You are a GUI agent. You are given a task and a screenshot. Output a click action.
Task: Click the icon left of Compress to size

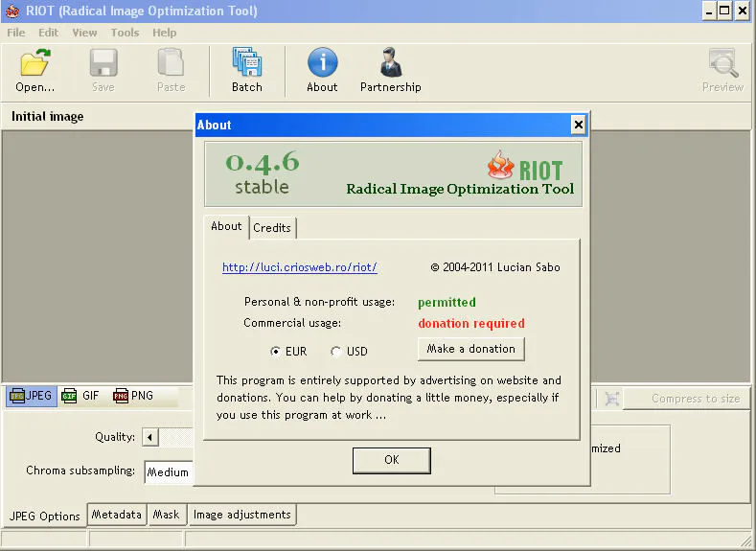[612, 399]
